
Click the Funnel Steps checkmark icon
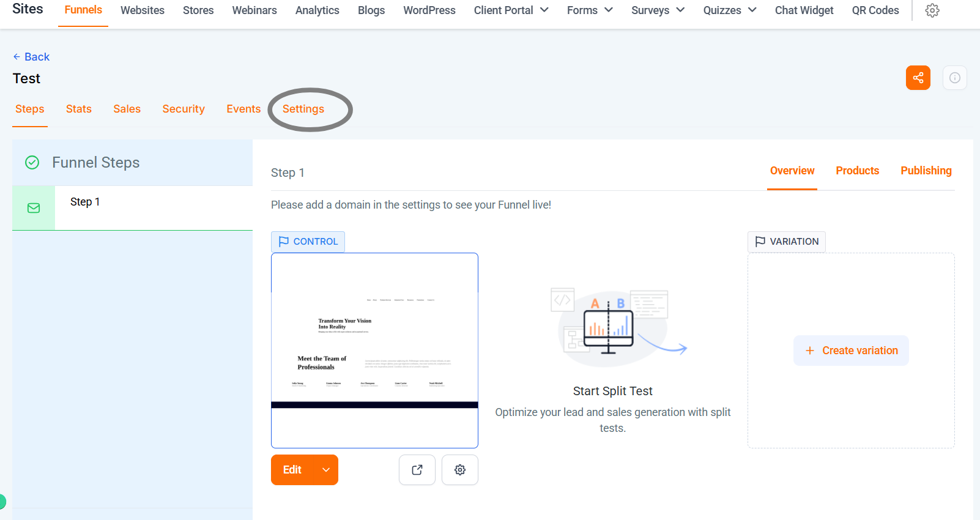coord(32,162)
